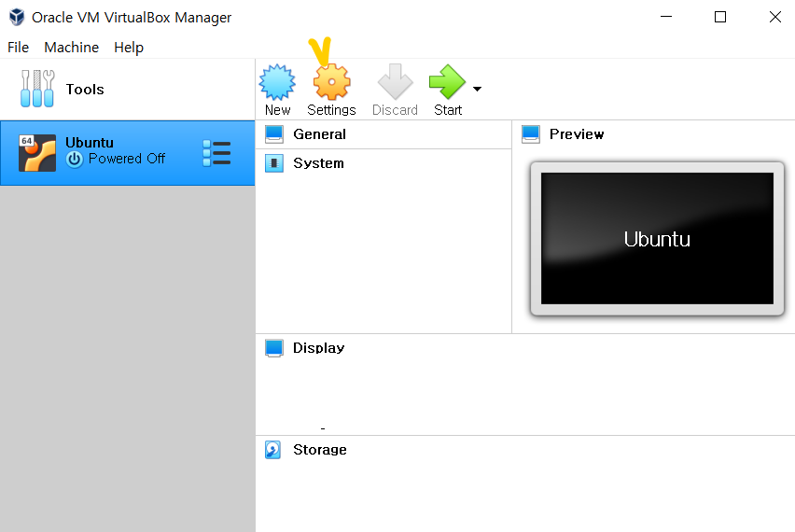This screenshot has height=532, width=795.
Task: Open Settings with the orange gear icon
Action: pos(331,82)
